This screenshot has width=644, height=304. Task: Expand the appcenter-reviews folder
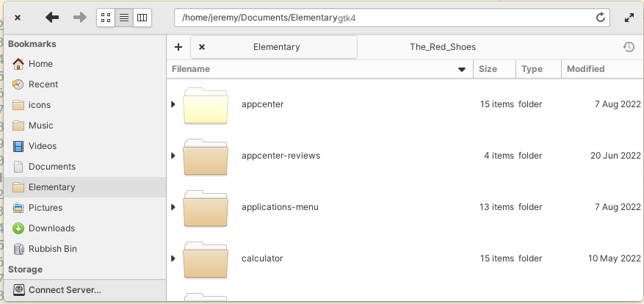click(173, 156)
